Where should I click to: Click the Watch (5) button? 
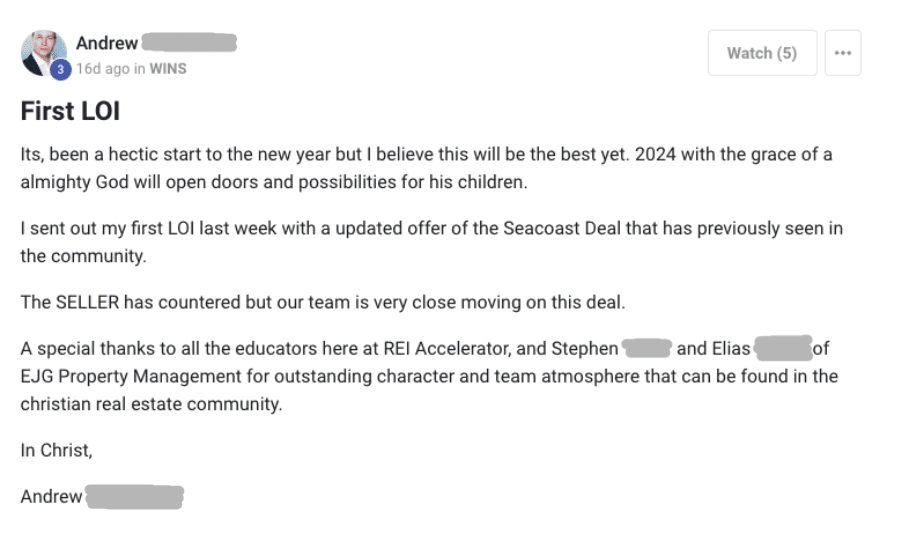tap(762, 53)
